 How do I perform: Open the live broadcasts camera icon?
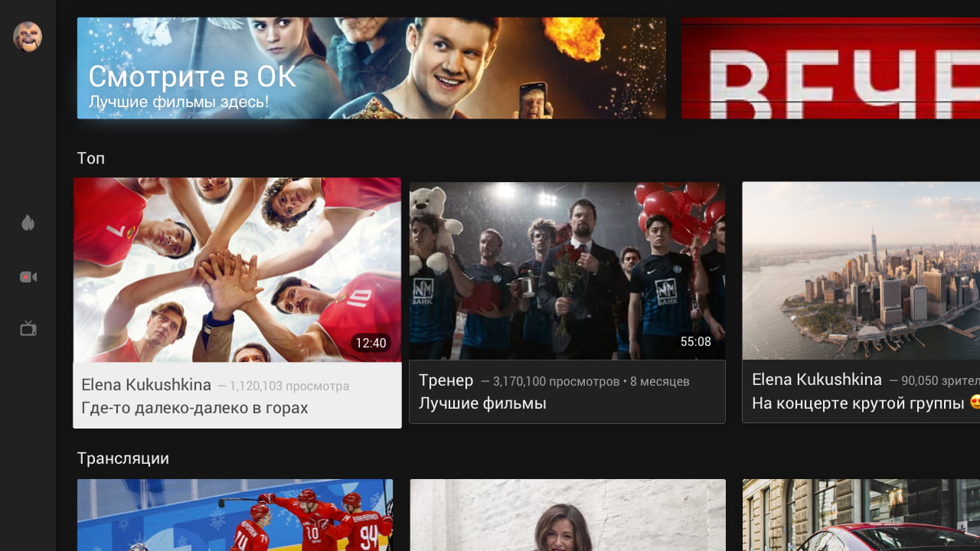[x=28, y=277]
